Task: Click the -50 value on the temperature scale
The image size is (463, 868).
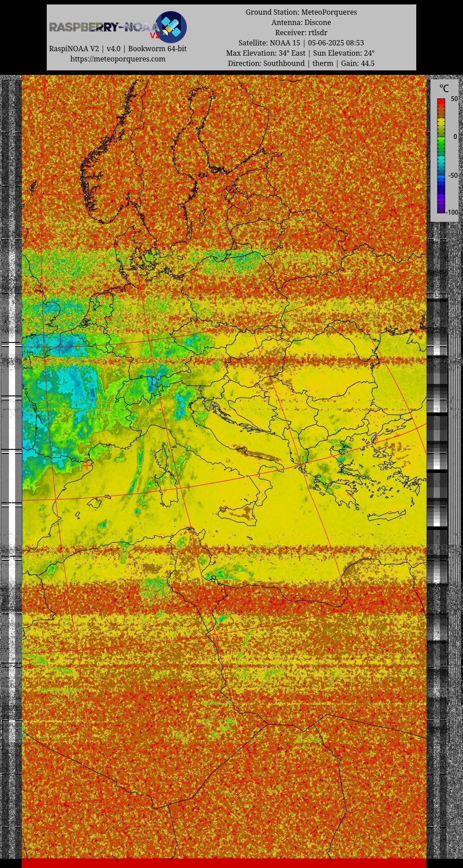Action: [x=453, y=175]
